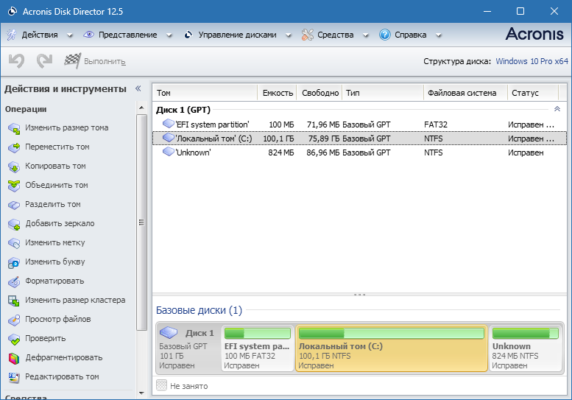Collapse the Действия и инструменты panel
The height and width of the screenshot is (400, 572).
(138, 88)
